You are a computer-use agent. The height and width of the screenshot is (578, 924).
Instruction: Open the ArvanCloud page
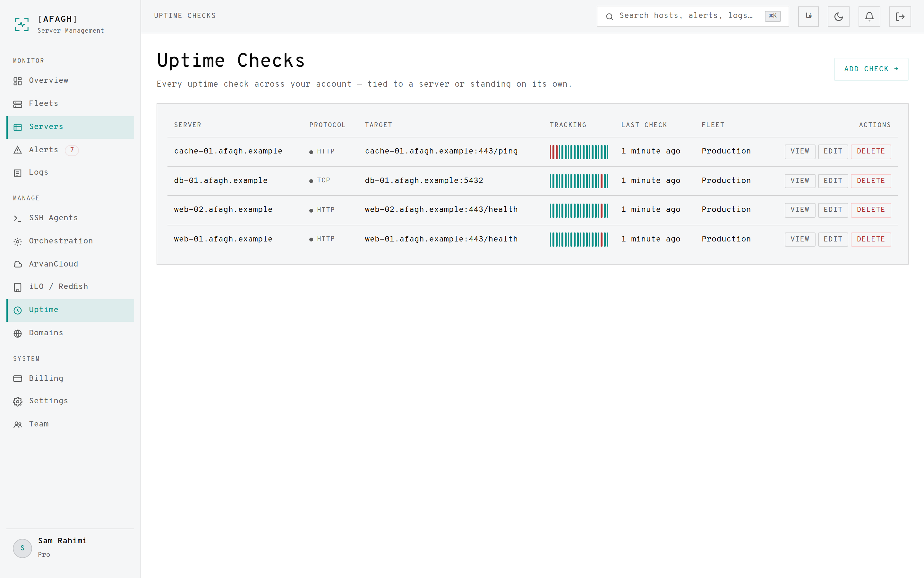70,264
